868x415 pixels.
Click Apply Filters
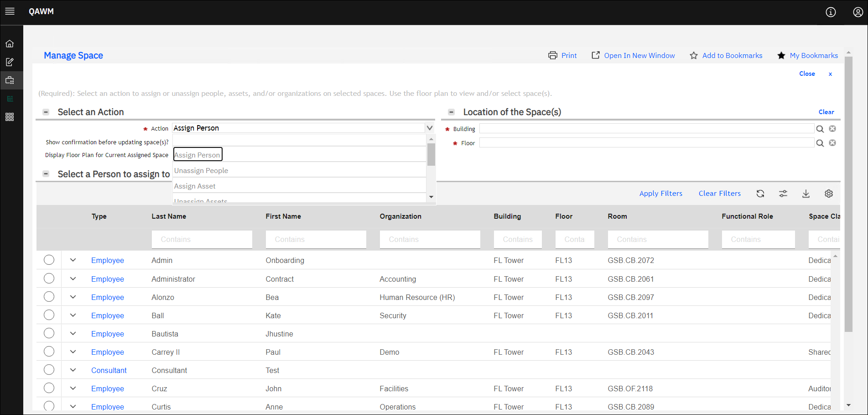(660, 193)
